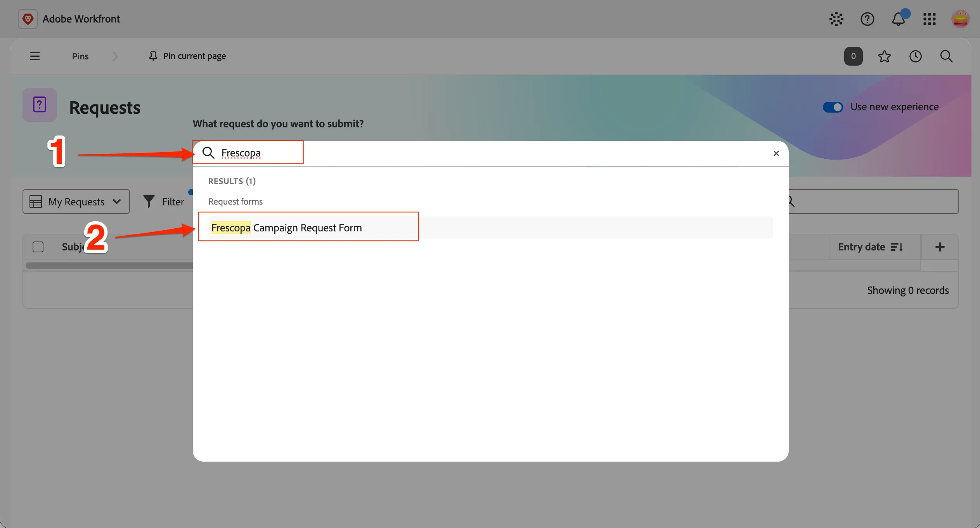Expand the My Requests view dropdown
980x528 pixels.
coord(76,201)
